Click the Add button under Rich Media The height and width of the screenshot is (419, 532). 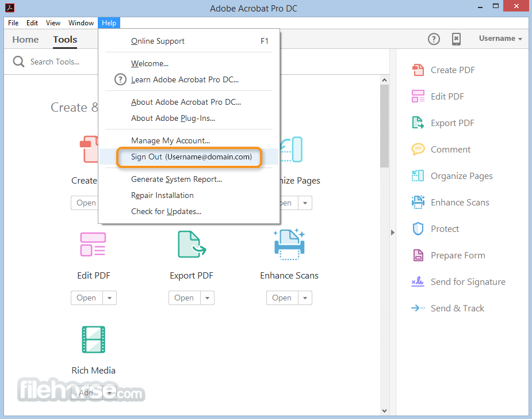(x=85, y=393)
